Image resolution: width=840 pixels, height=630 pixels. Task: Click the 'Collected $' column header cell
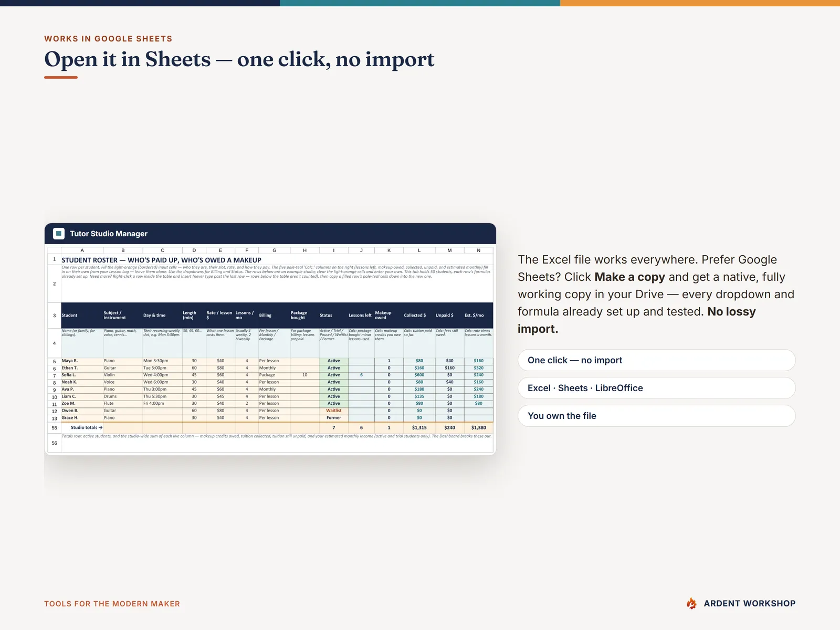(419, 316)
